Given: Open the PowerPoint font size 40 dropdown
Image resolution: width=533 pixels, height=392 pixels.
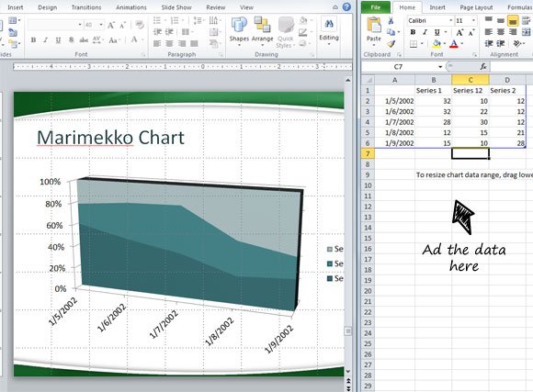Looking at the screenshot, I should point(101,25).
